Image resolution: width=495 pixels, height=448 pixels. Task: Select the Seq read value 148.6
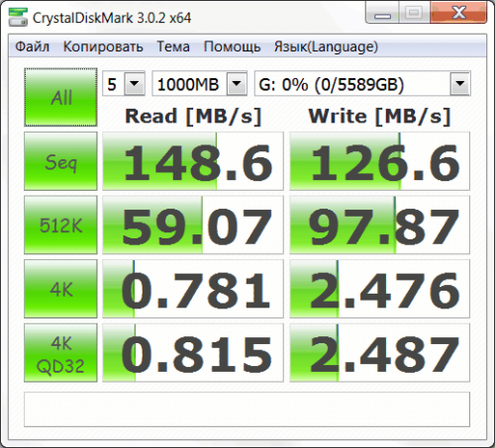point(193,161)
